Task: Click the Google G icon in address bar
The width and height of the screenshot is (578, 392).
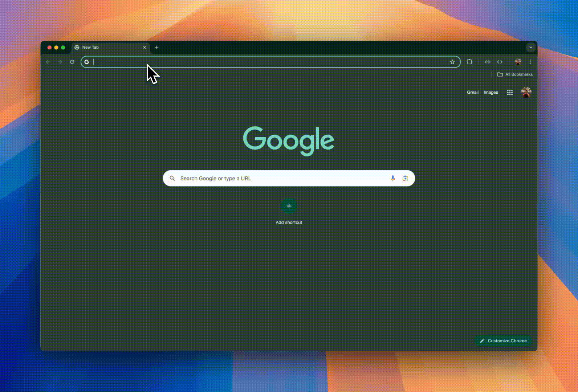Action: click(x=87, y=62)
